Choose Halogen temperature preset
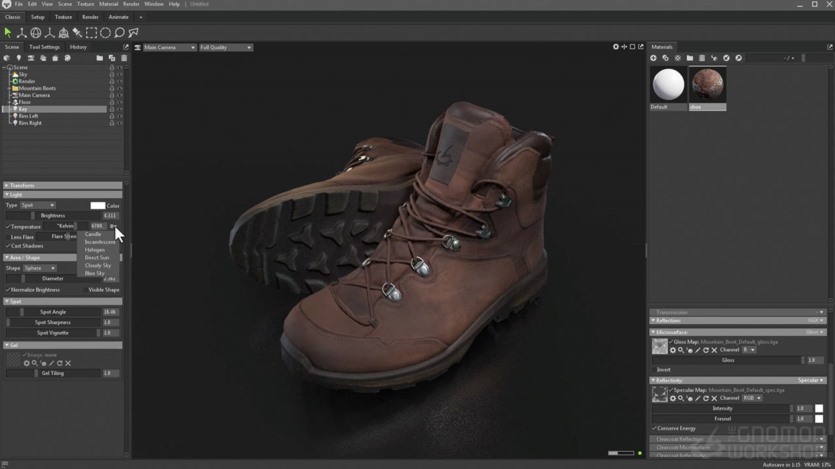Image resolution: width=835 pixels, height=469 pixels. point(95,250)
